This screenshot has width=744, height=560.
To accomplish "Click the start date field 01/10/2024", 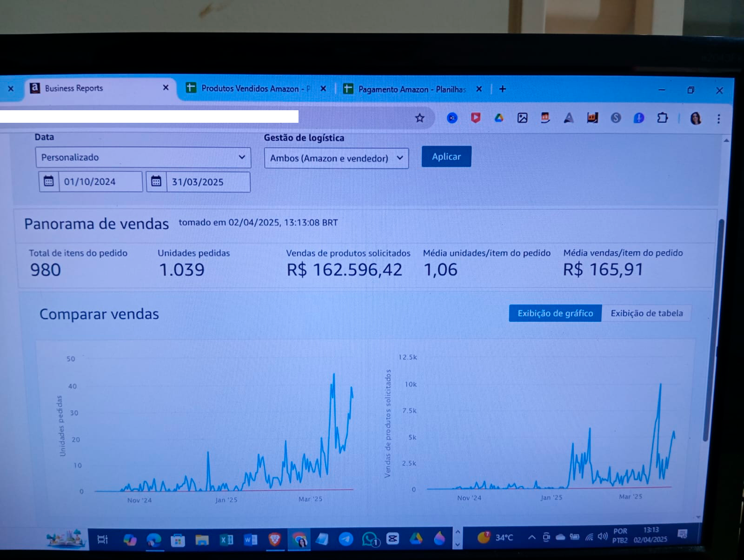I will pyautogui.click(x=100, y=181).
